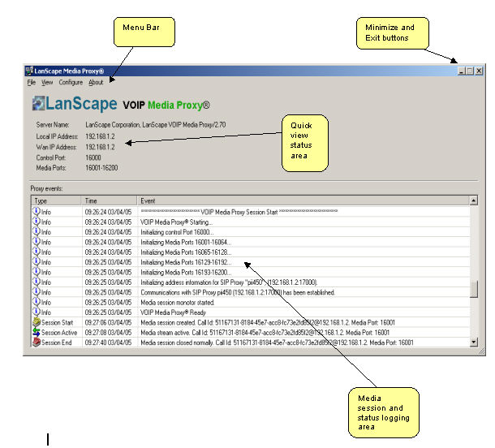Click the time cell '09:27:08 03/04/05'
The image size is (495, 448).
pos(108,333)
